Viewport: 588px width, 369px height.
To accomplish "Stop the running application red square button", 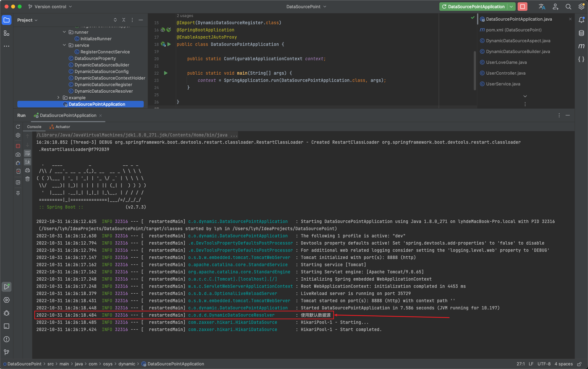I will pyautogui.click(x=523, y=7).
